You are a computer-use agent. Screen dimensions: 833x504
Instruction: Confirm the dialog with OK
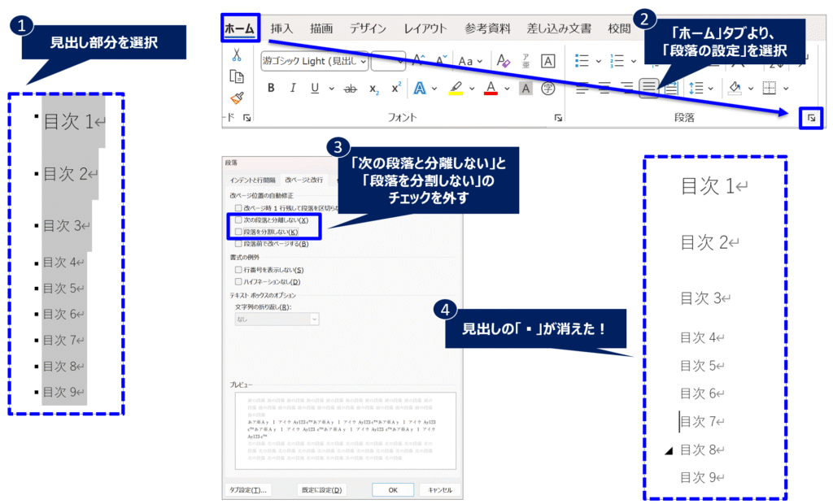393,489
